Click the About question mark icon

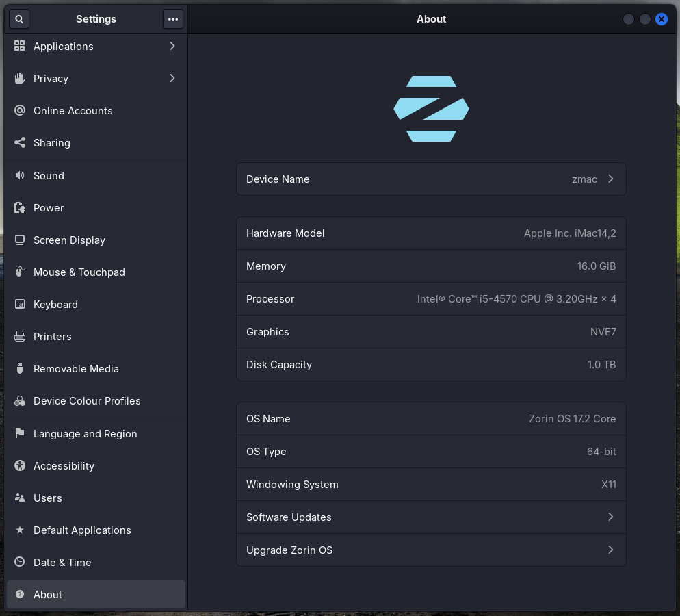20,594
